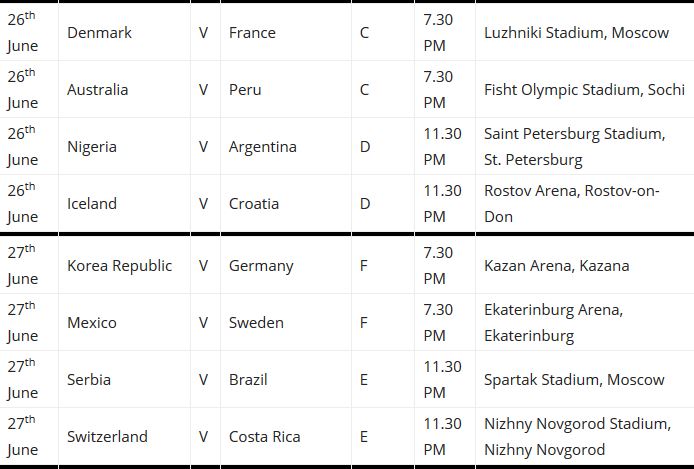Select the Australia team cell

[124, 89]
